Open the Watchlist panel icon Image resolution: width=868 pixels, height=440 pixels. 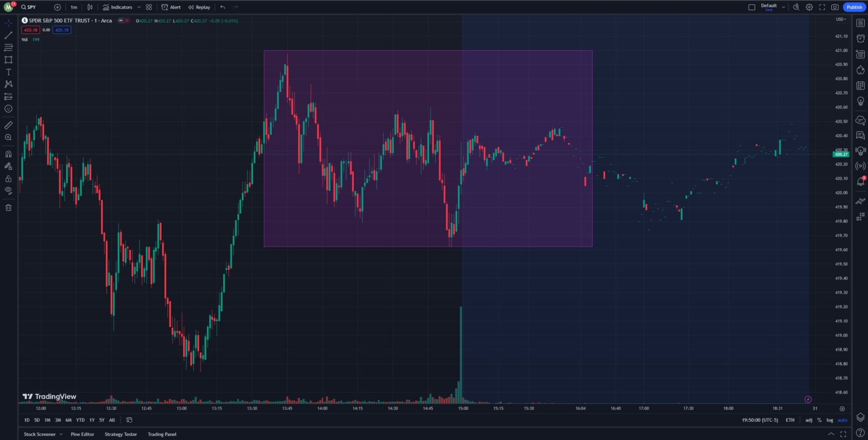click(860, 23)
